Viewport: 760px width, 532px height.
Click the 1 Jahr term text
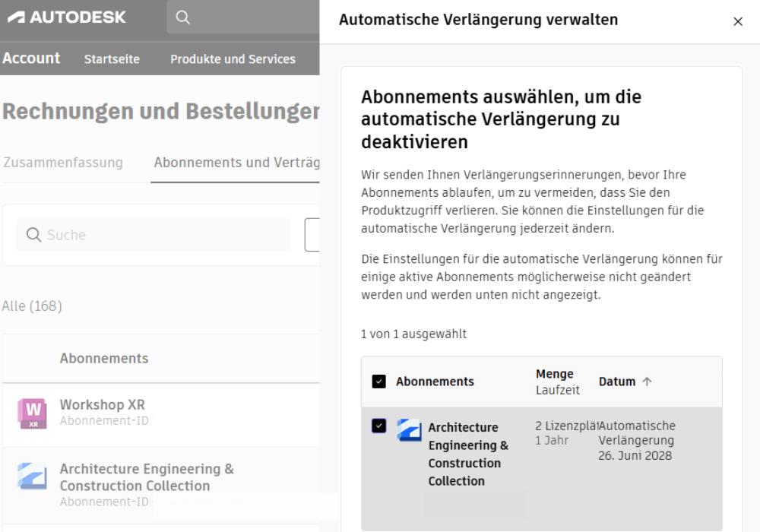pyautogui.click(x=552, y=441)
